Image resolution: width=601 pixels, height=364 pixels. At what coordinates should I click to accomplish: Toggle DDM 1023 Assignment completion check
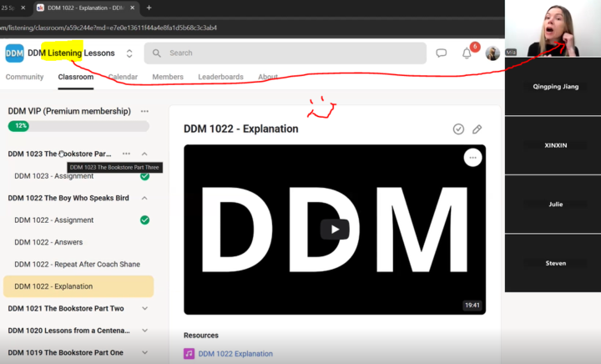(144, 176)
